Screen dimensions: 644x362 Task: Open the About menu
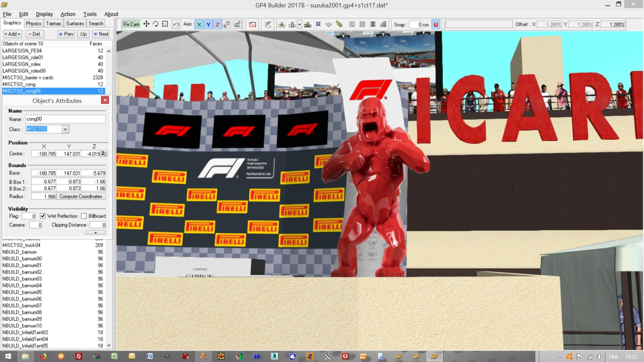point(111,14)
